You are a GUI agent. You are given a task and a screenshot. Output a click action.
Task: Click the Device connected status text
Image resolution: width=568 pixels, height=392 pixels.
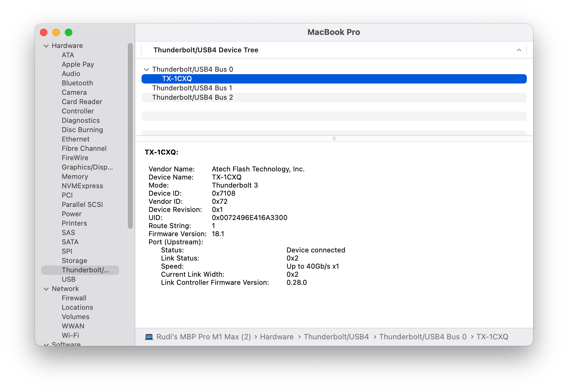tap(316, 250)
